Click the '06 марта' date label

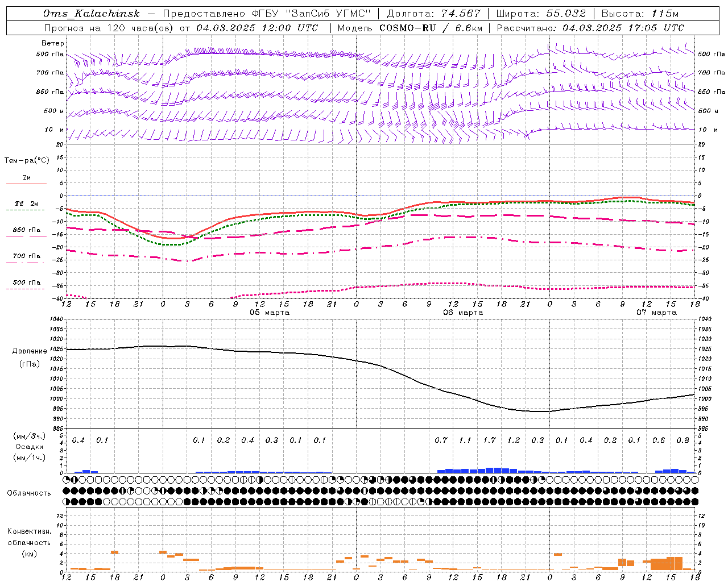(463, 312)
